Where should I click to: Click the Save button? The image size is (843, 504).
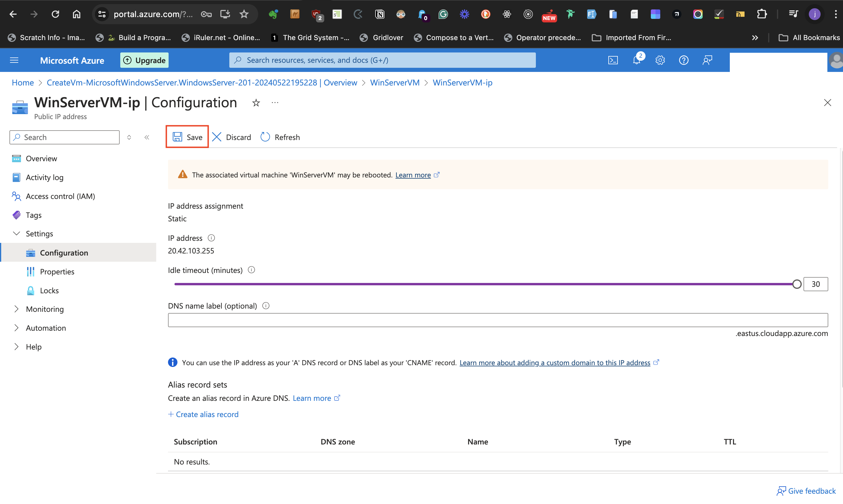pyautogui.click(x=187, y=137)
